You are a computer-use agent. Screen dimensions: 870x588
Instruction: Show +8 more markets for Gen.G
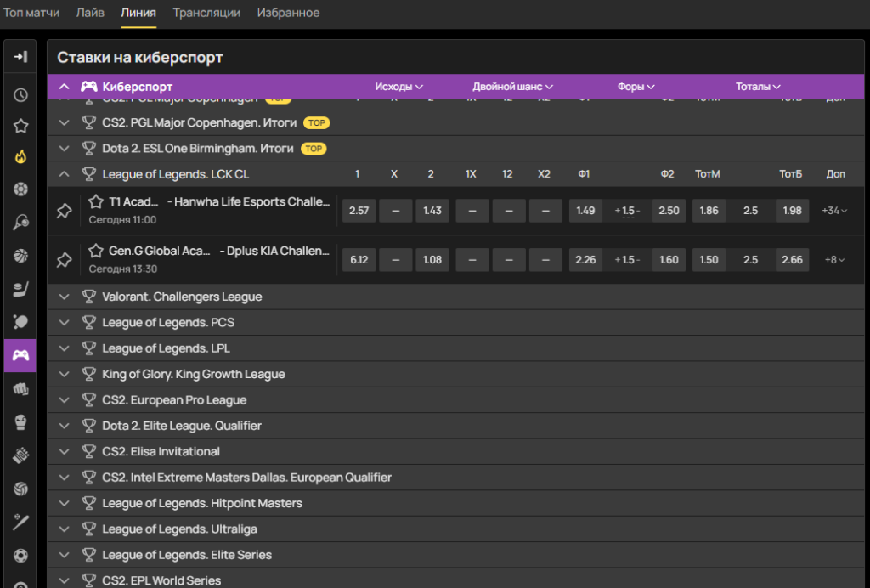[834, 260]
